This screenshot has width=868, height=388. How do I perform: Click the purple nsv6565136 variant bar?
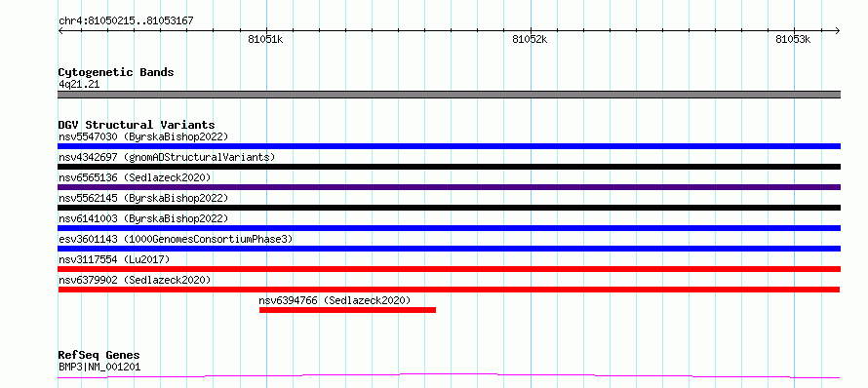click(x=449, y=187)
